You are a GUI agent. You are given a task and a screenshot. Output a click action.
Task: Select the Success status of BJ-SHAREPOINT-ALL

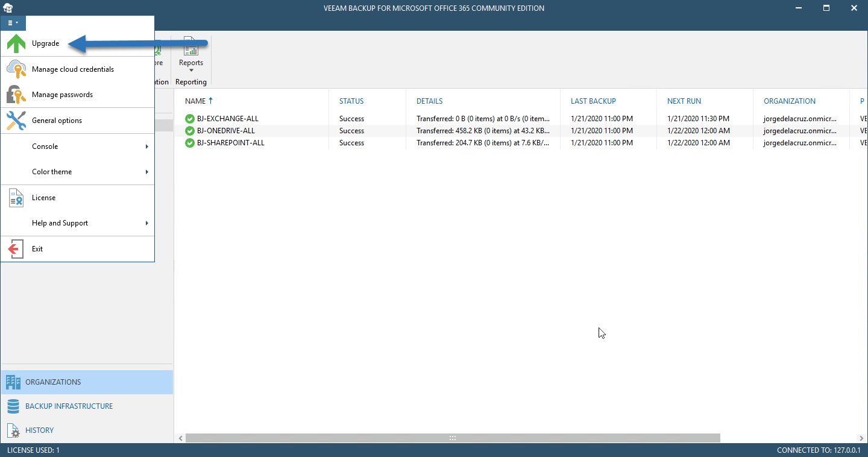(x=351, y=143)
